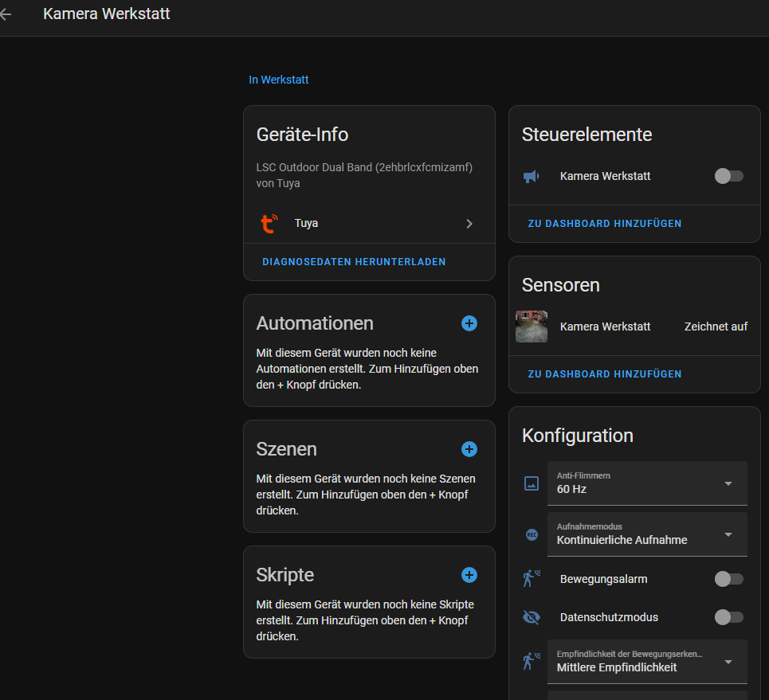Click the megaphone siren icon in Steuerelemente

coord(532,176)
